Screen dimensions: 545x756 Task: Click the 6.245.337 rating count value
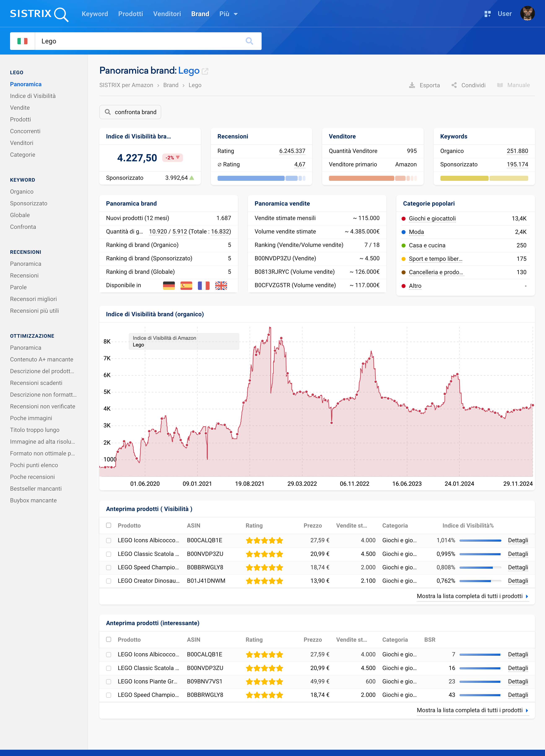[292, 151]
